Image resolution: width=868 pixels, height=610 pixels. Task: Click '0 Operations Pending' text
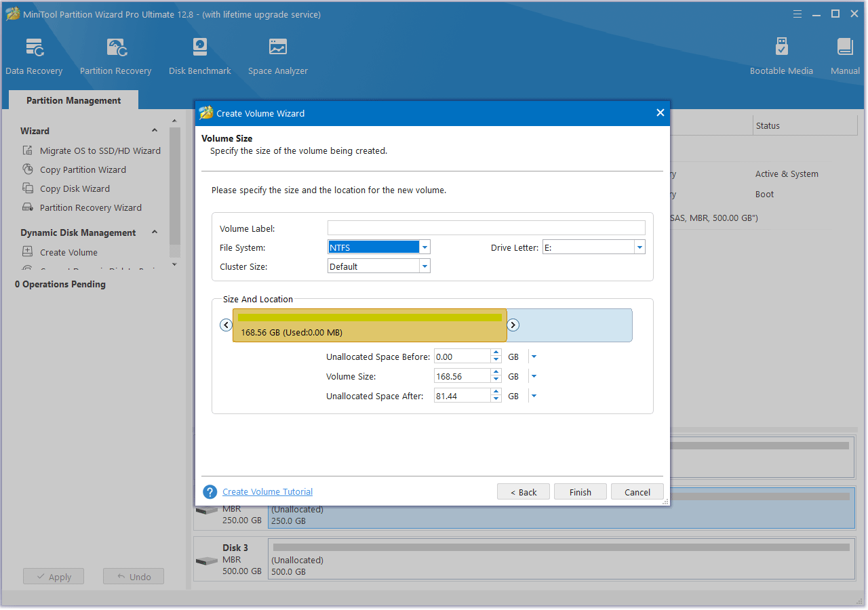pyautogui.click(x=60, y=284)
